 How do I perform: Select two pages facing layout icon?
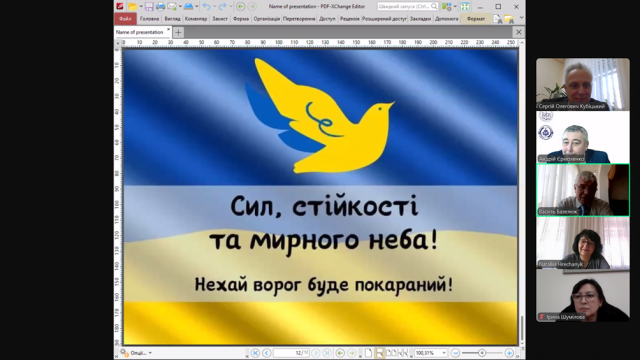coord(391,353)
